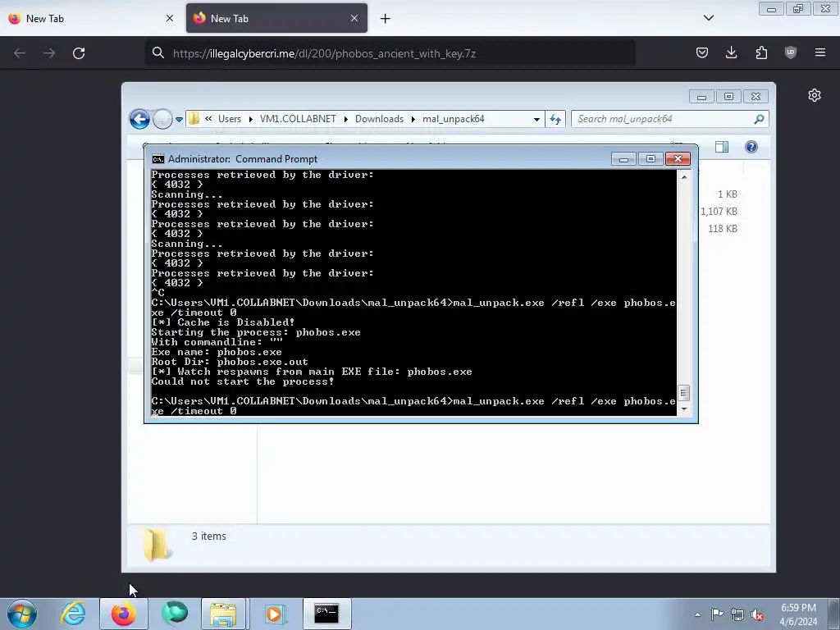Expand the address bar history dropdown
Viewport: 840px width, 630px height.
[x=536, y=120]
